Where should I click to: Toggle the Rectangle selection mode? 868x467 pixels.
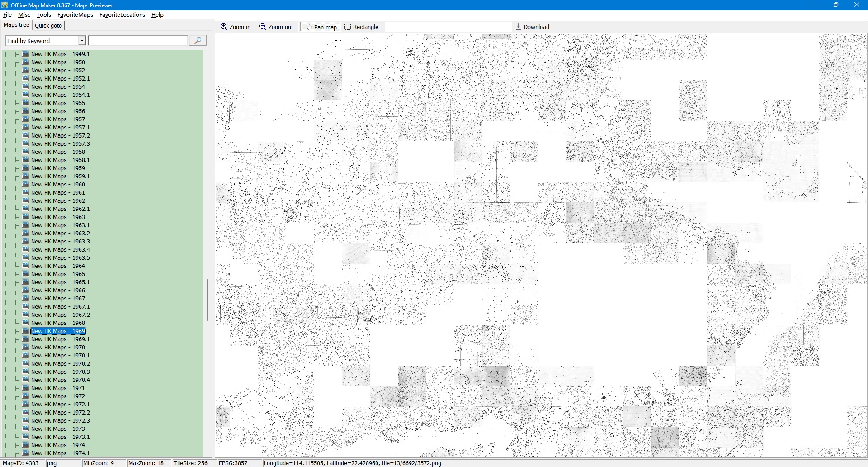pyautogui.click(x=361, y=27)
